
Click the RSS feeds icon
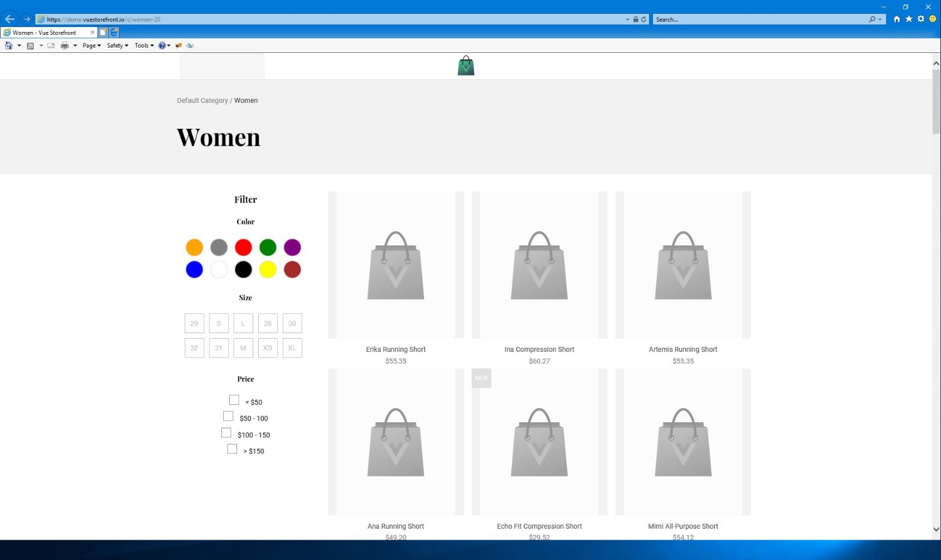(30, 46)
